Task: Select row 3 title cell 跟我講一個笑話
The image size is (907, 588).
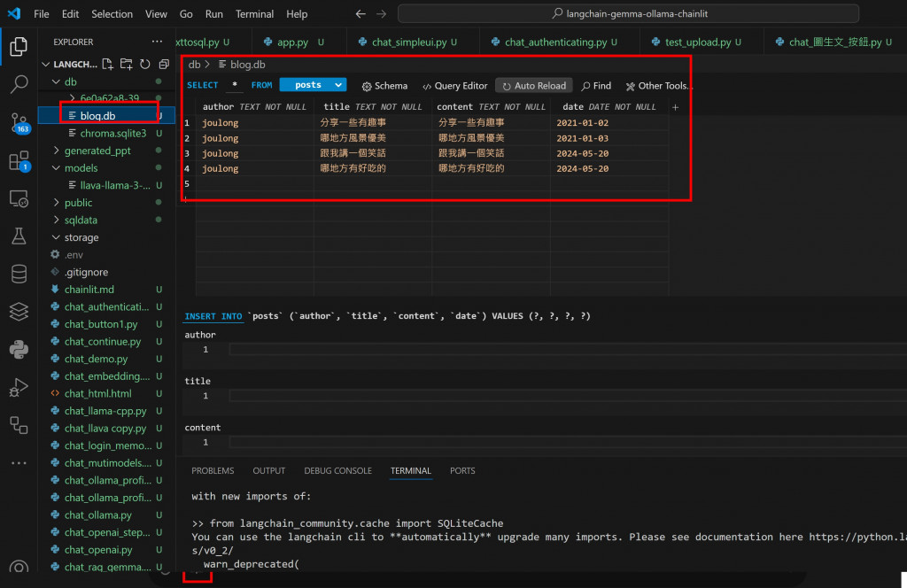Action: (373, 153)
